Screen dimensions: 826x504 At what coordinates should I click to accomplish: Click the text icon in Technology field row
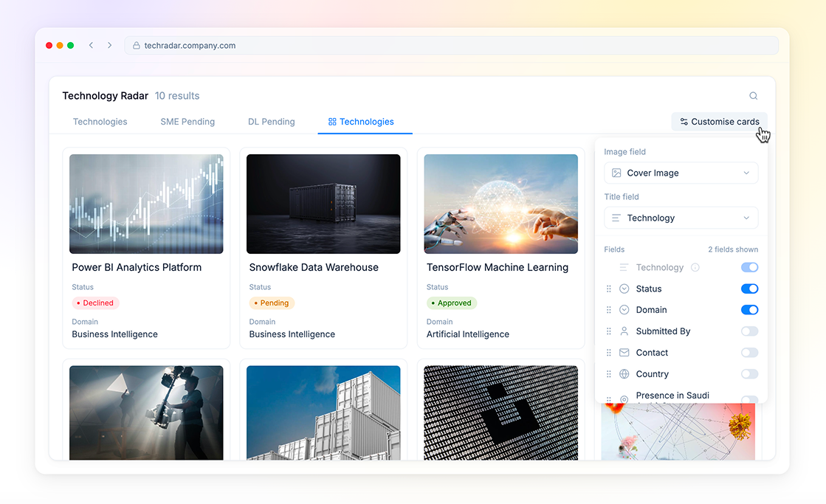pyautogui.click(x=624, y=268)
